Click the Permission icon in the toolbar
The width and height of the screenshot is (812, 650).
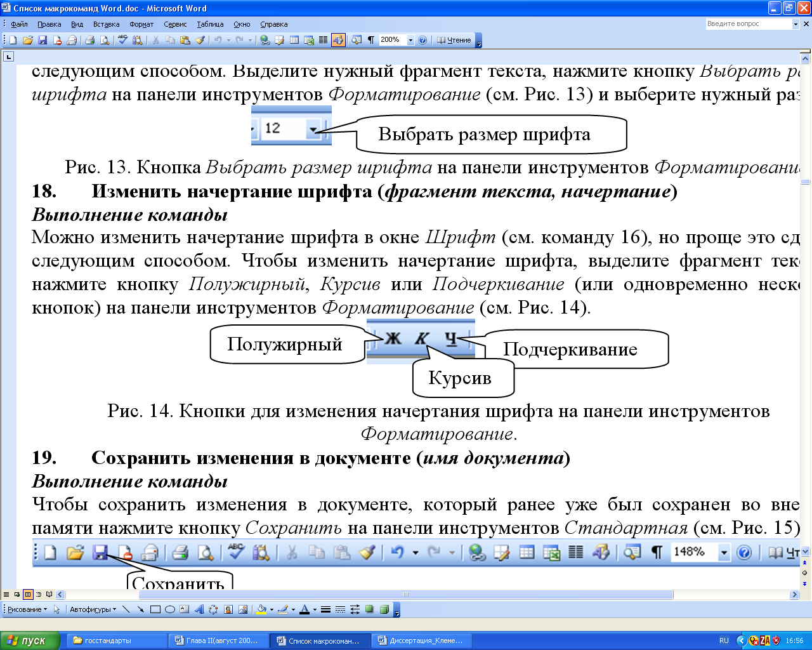[x=57, y=40]
